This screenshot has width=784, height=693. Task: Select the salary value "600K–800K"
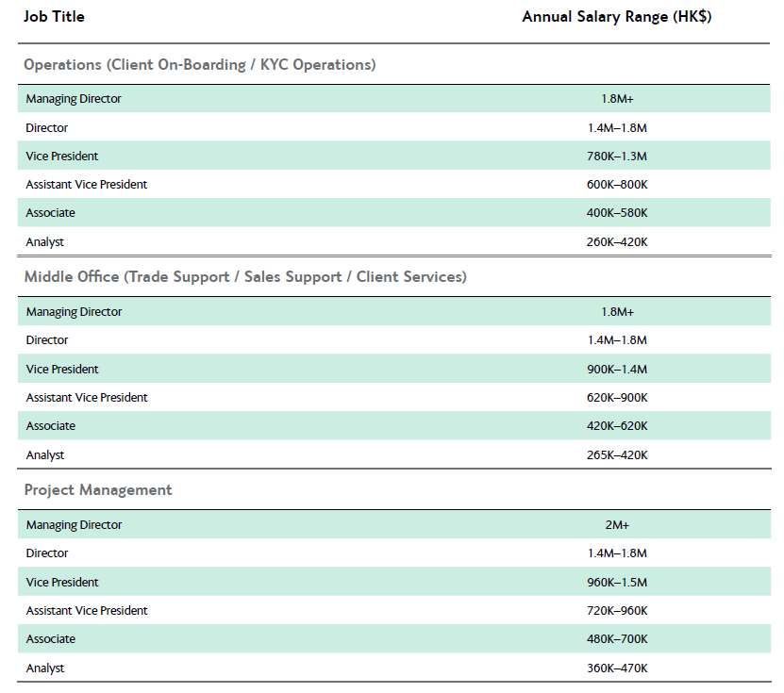617,185
